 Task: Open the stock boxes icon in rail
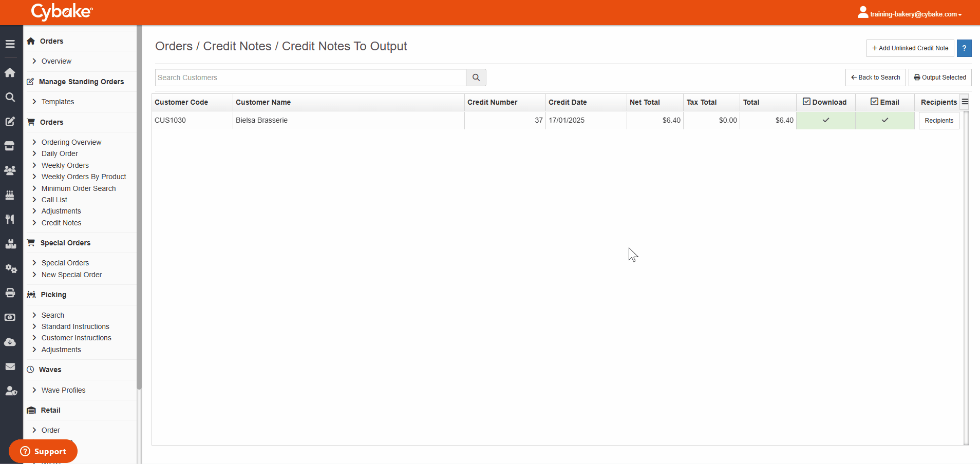(x=10, y=244)
